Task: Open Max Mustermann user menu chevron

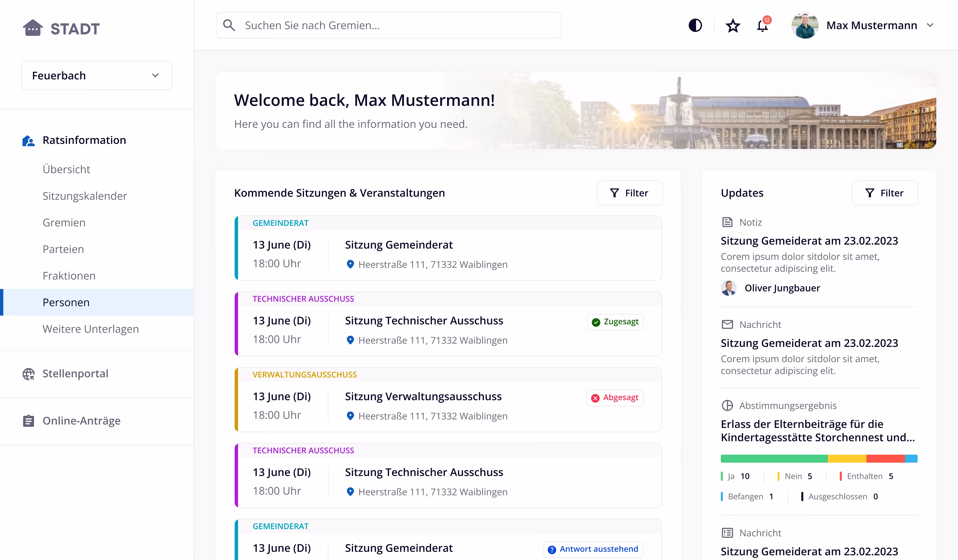Action: click(930, 25)
